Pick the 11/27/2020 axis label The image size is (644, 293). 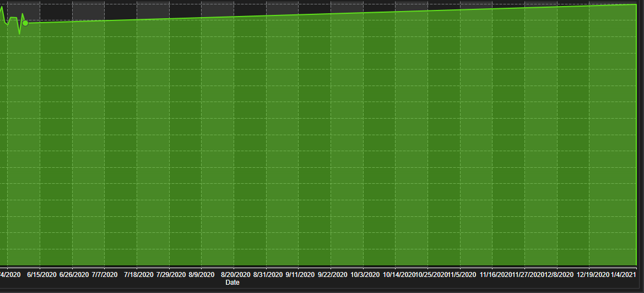point(528,274)
